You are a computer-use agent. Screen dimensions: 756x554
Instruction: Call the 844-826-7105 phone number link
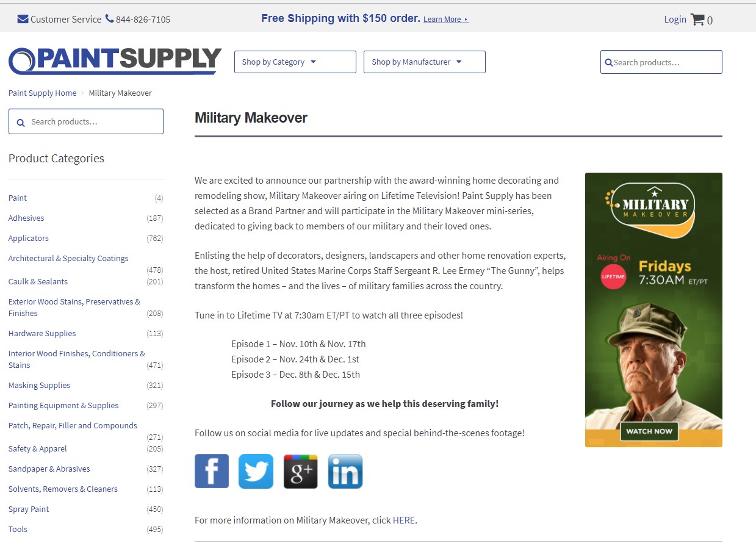tap(143, 20)
